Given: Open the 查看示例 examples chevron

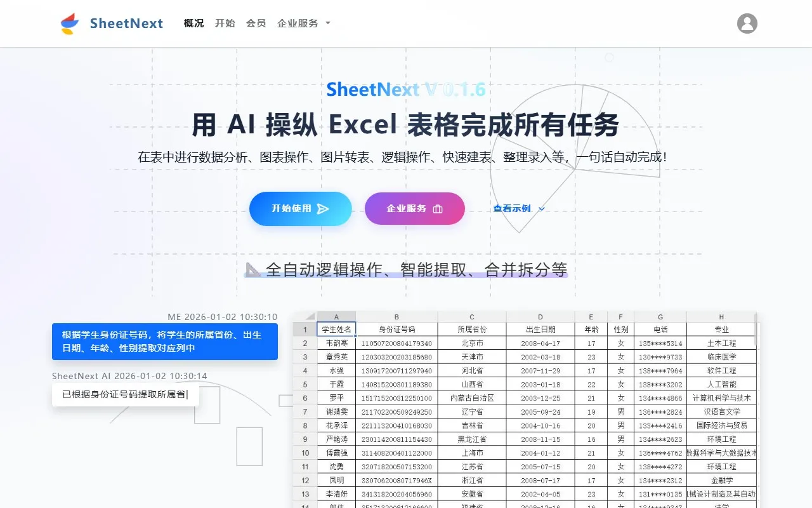Looking at the screenshot, I should (540, 209).
